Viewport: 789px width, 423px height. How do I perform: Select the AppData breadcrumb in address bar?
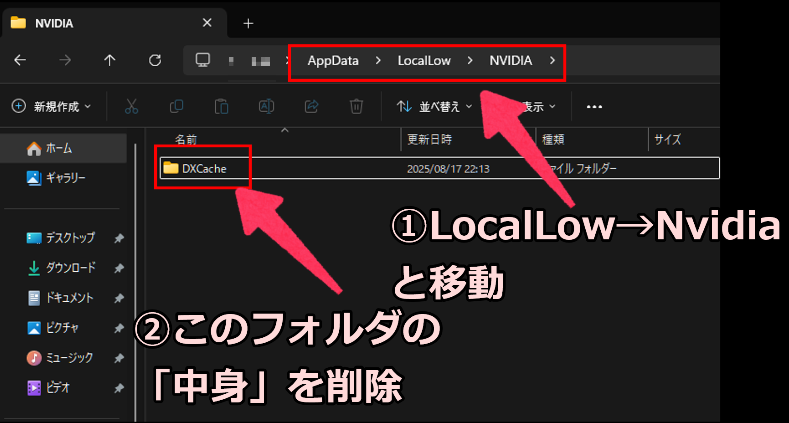(x=332, y=61)
